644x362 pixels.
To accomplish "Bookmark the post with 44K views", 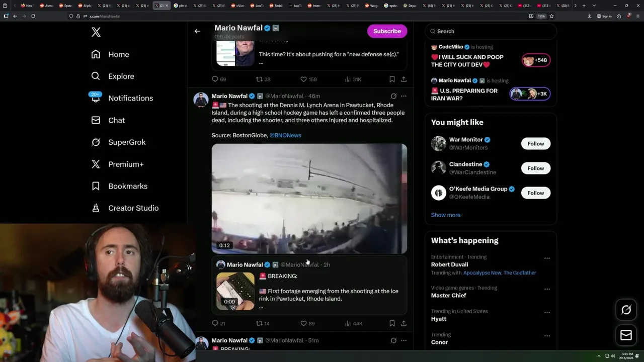I will [x=392, y=323].
